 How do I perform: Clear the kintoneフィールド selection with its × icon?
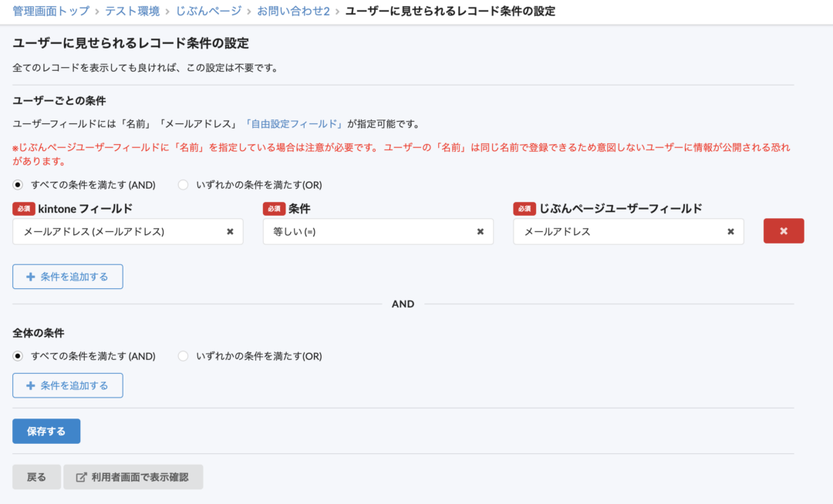point(231,231)
